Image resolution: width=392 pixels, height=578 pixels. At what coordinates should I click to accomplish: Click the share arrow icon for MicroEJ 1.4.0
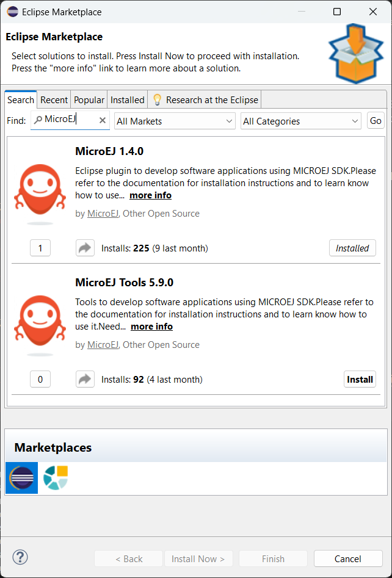[85, 248]
